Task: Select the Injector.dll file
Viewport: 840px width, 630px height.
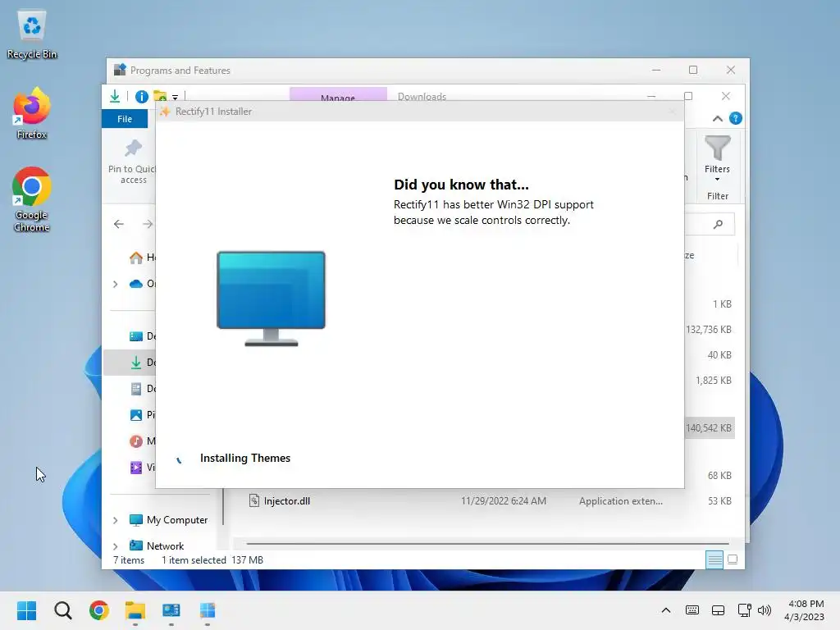Action: click(x=280, y=501)
